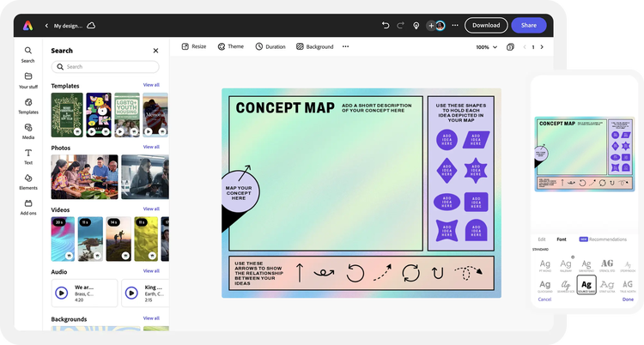Tap Done in the phone font panel
The height and width of the screenshot is (345, 644).
(628, 300)
